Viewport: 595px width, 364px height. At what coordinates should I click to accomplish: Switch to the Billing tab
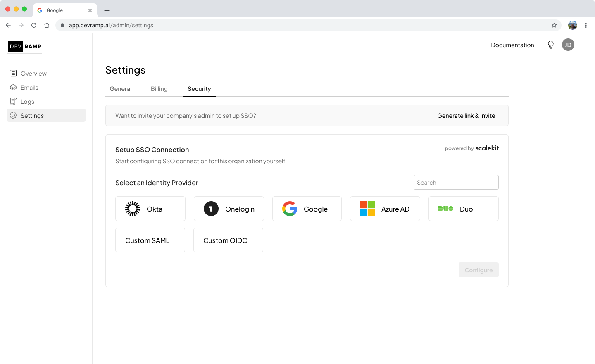[159, 89]
